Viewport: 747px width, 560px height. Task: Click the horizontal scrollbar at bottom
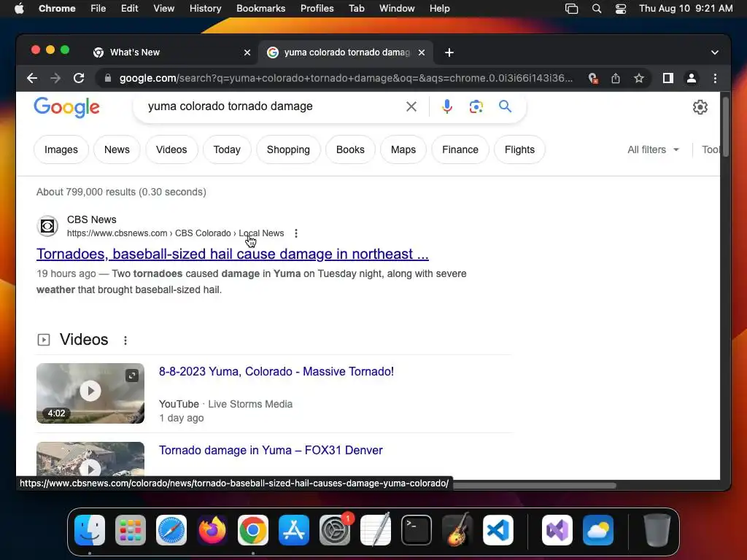533,486
